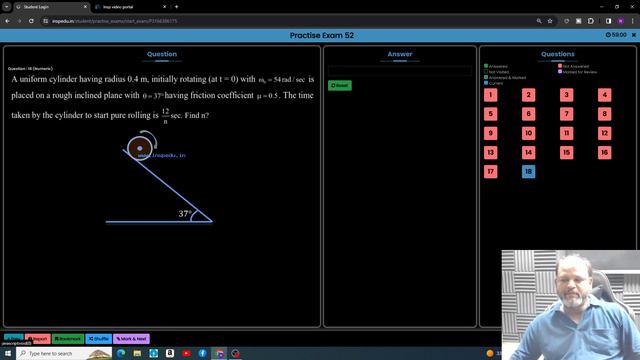Screen dimensions: 640x360
Task: Close the exam with the X icon
Action: tap(633, 35)
